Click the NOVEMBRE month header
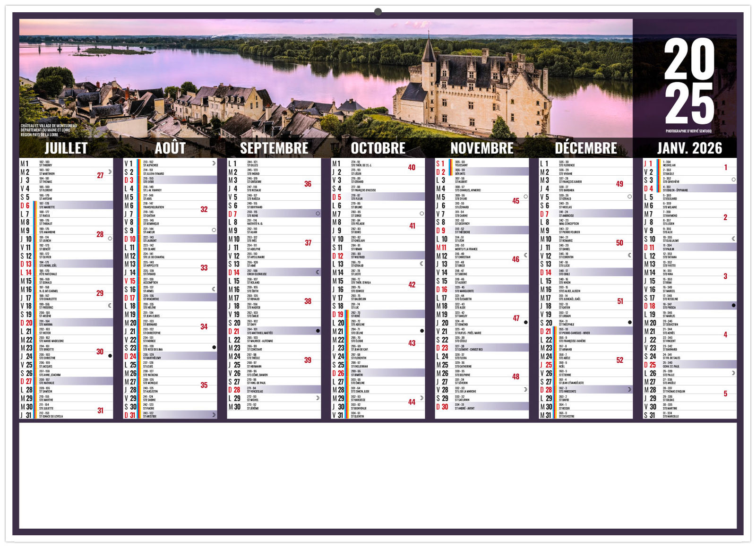Image resolution: width=756 pixels, height=548 pixels. pos(482,148)
